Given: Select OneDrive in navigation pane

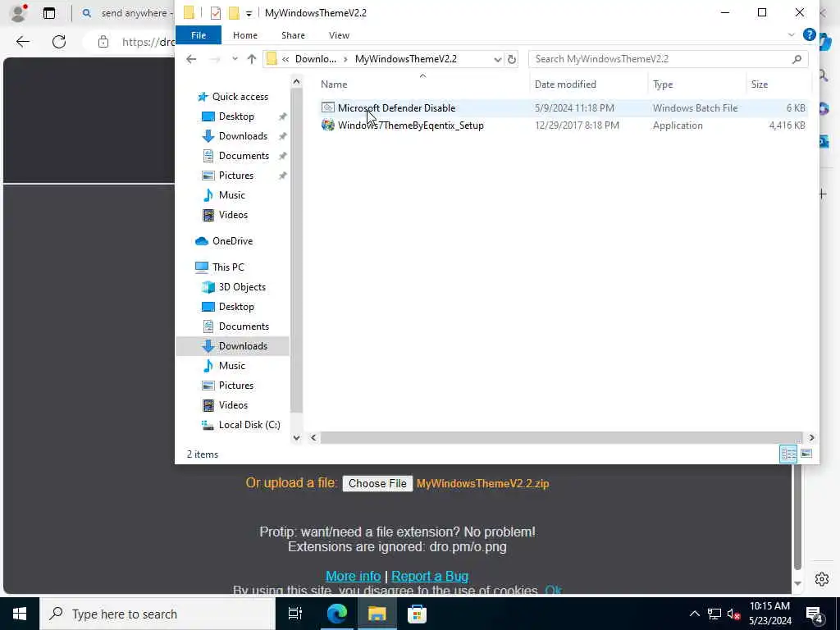Looking at the screenshot, I should pyautogui.click(x=232, y=241).
